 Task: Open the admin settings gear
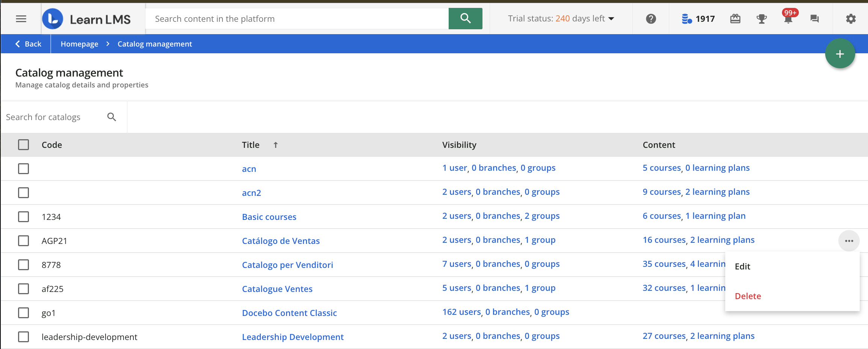point(851,19)
